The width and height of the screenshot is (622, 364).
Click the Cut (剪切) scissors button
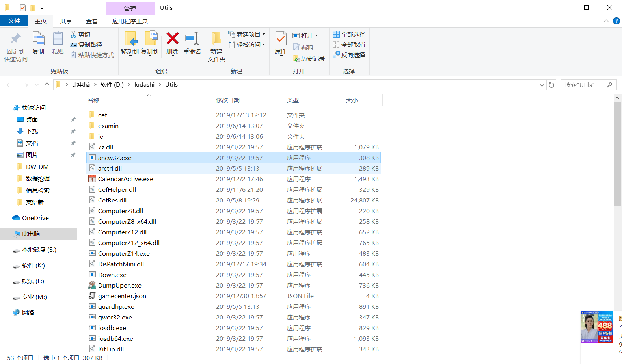tap(81, 35)
